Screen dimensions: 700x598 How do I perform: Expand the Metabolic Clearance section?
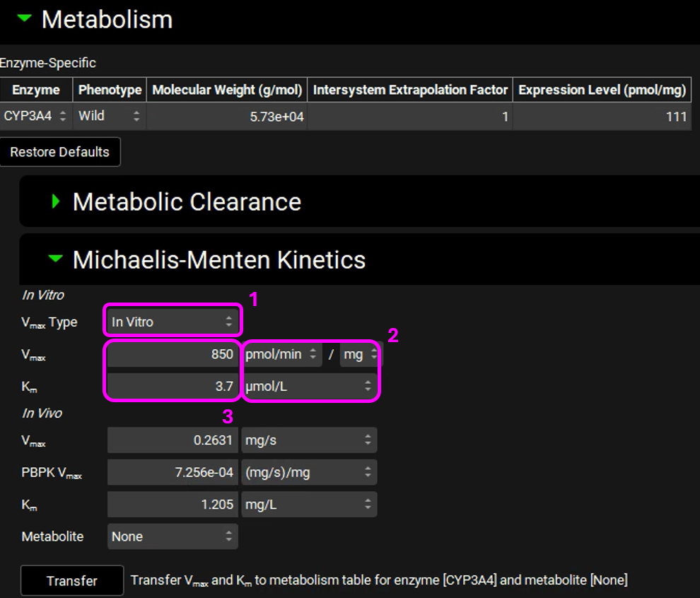pyautogui.click(x=57, y=202)
